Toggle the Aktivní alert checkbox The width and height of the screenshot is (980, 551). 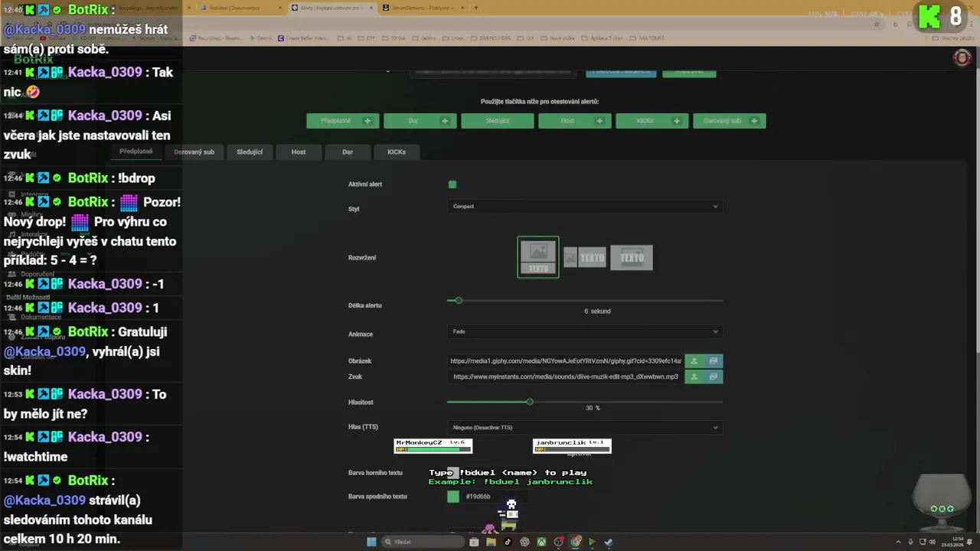point(452,184)
